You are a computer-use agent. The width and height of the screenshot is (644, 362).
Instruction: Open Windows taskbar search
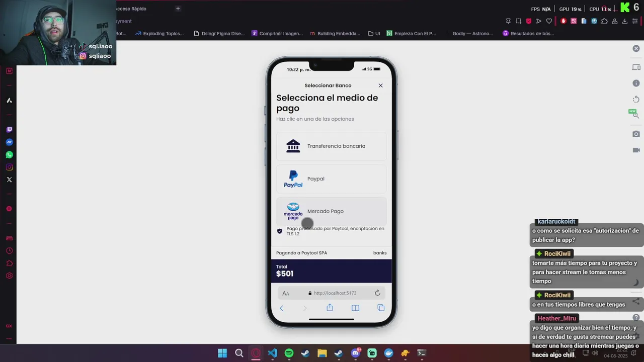tap(239, 353)
